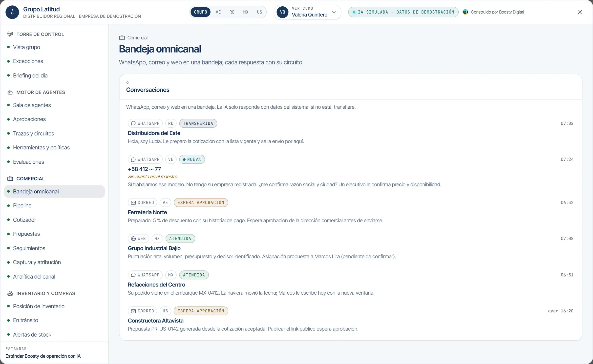Go to Excepciones
The height and width of the screenshot is (364, 593).
pos(54,61)
